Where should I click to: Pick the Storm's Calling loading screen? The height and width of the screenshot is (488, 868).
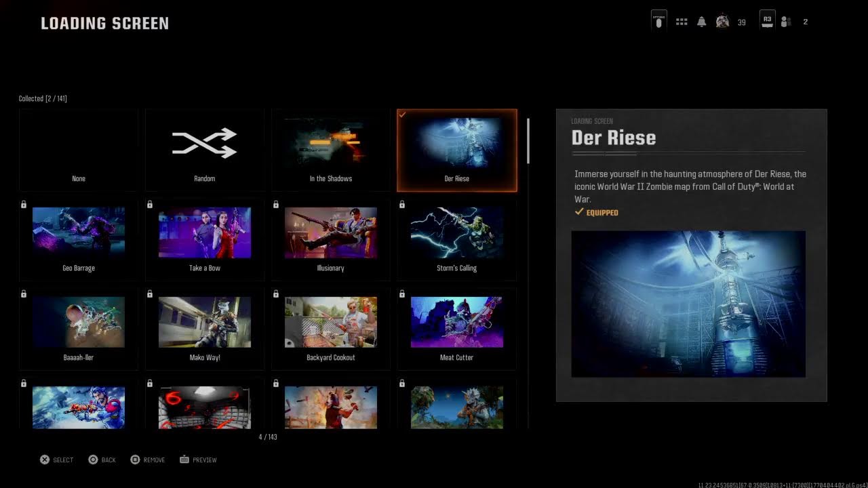pyautogui.click(x=457, y=240)
